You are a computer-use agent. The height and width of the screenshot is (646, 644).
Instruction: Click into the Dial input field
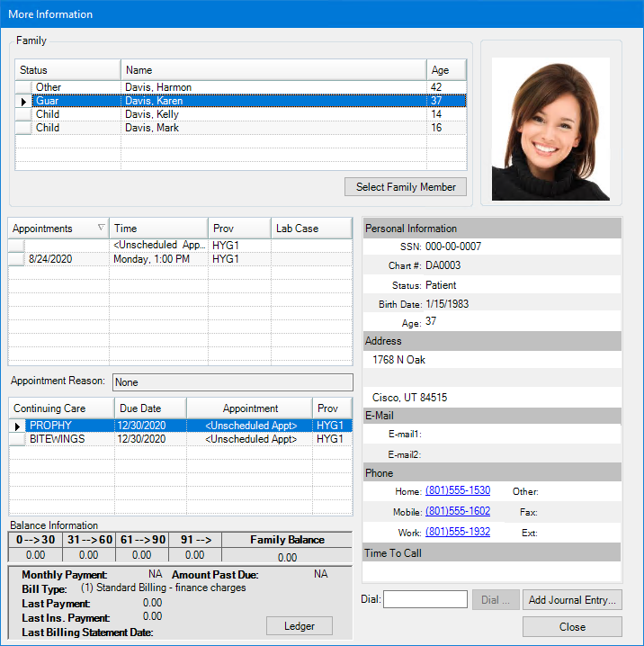(425, 599)
